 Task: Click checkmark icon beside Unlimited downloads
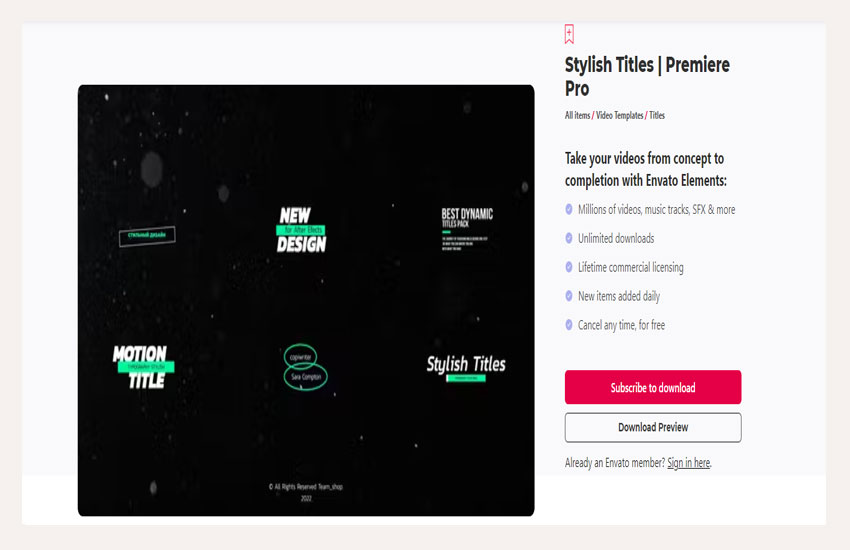[569, 238]
